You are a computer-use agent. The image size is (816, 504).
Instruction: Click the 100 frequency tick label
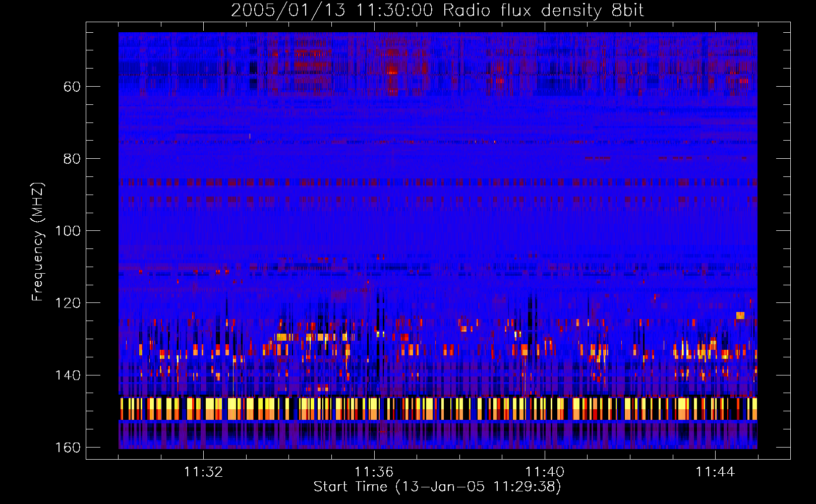68,231
